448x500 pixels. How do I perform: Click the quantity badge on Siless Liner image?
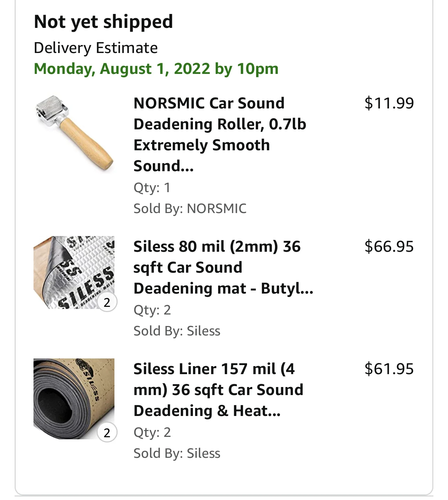[107, 433]
